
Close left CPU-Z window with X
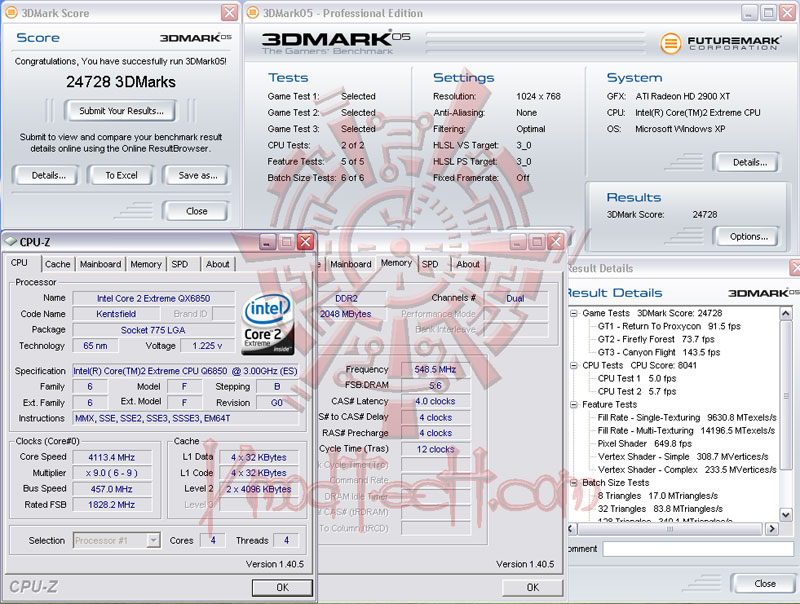tap(305, 242)
